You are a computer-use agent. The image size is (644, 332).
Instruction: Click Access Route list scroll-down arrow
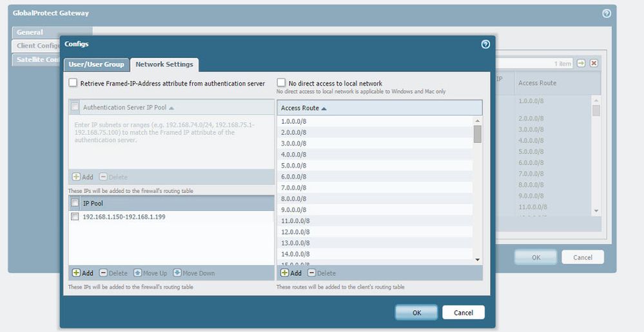tap(477, 260)
